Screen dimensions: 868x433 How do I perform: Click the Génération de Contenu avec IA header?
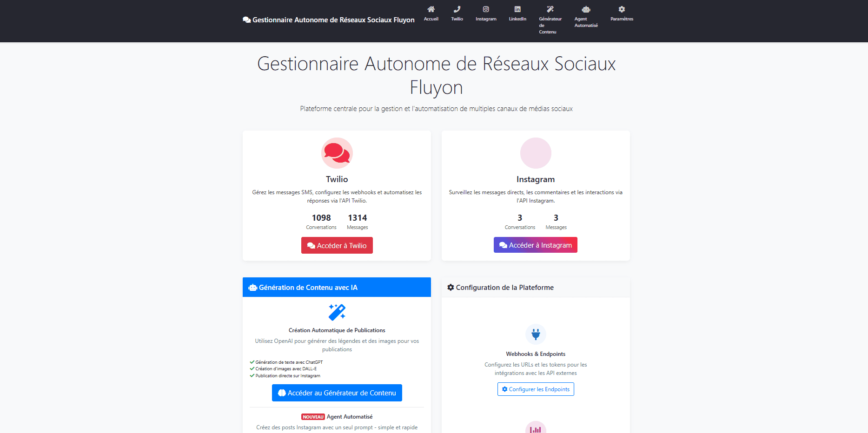click(x=308, y=287)
